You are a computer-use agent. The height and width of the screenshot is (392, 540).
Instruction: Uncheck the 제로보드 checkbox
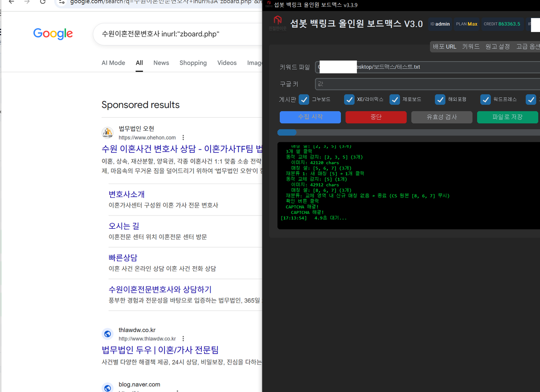pyautogui.click(x=395, y=100)
